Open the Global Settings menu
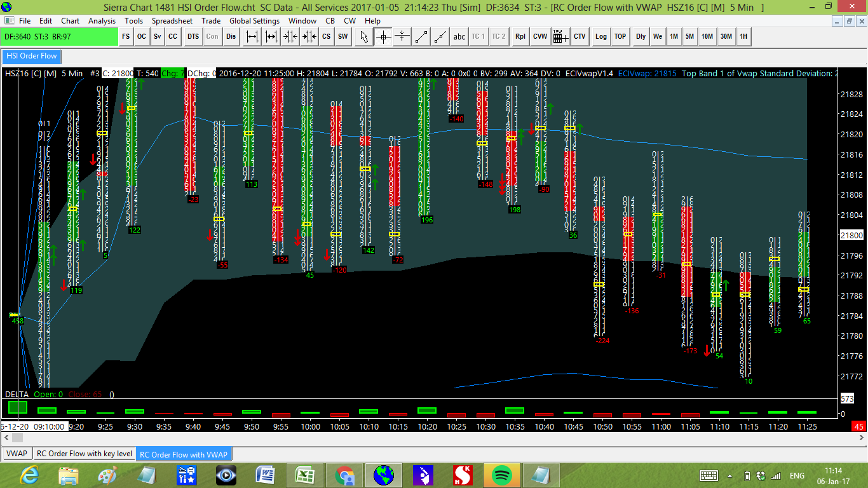Screen dimensions: 868x488 pyautogui.click(x=254, y=20)
